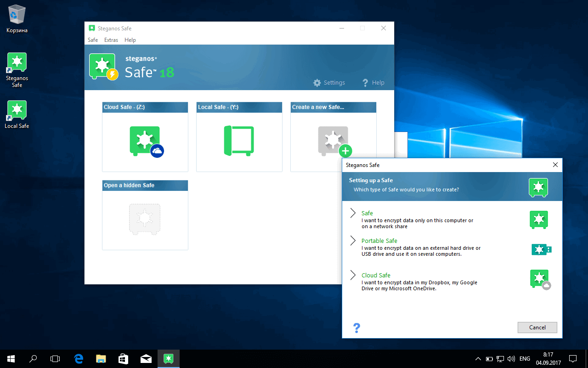Screen dimensions: 588x368
Task: Click the network tray icon
Action: [x=500, y=358]
